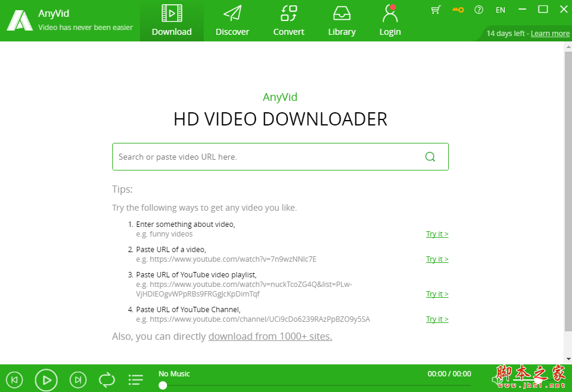Screen dimensions: 572x392
Task: Click Try it for YouTube Channel URL
Action: (x=437, y=319)
